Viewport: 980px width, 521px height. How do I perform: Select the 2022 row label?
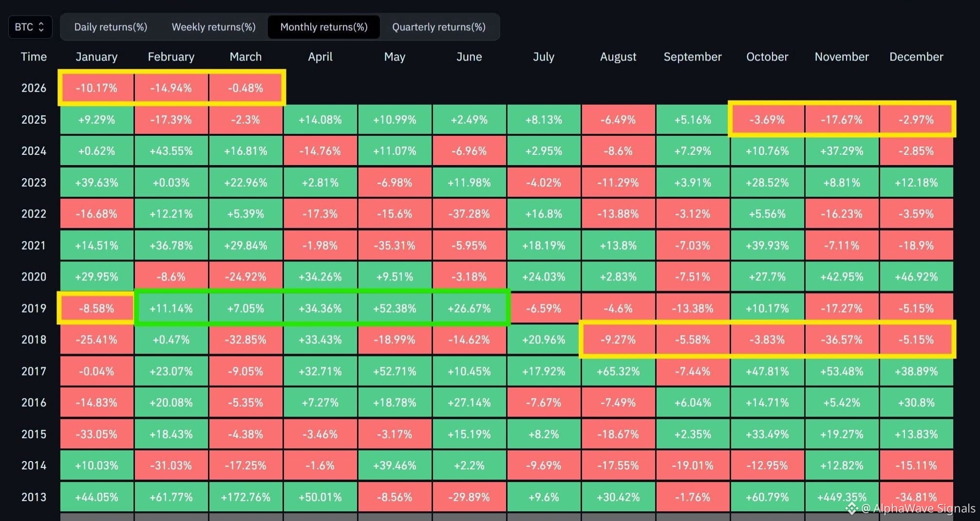click(x=34, y=214)
